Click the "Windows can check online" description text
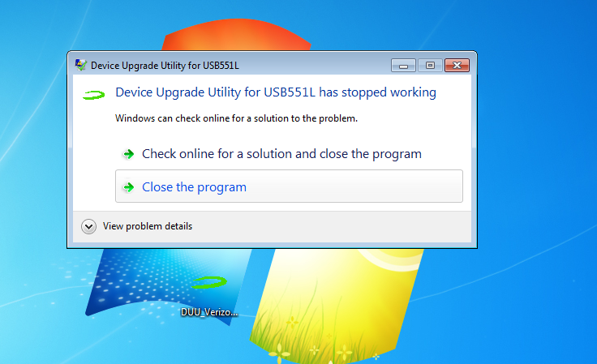 tap(236, 118)
